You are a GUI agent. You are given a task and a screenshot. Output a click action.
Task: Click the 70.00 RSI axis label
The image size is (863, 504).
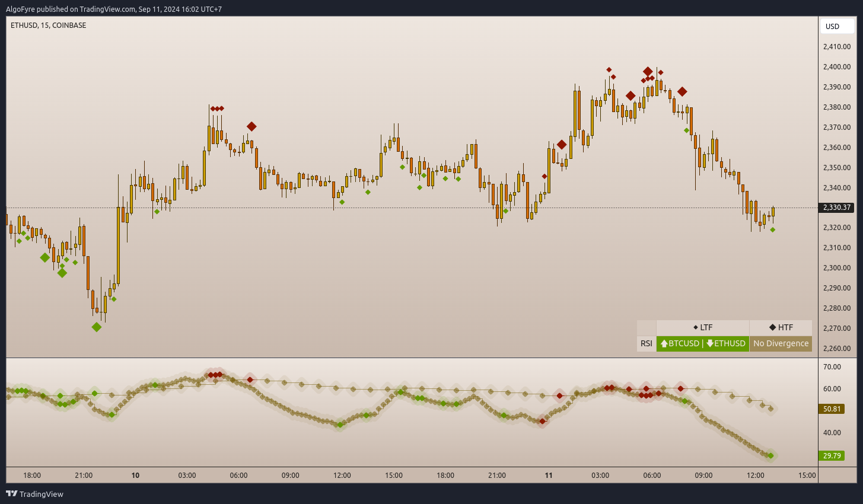(832, 367)
